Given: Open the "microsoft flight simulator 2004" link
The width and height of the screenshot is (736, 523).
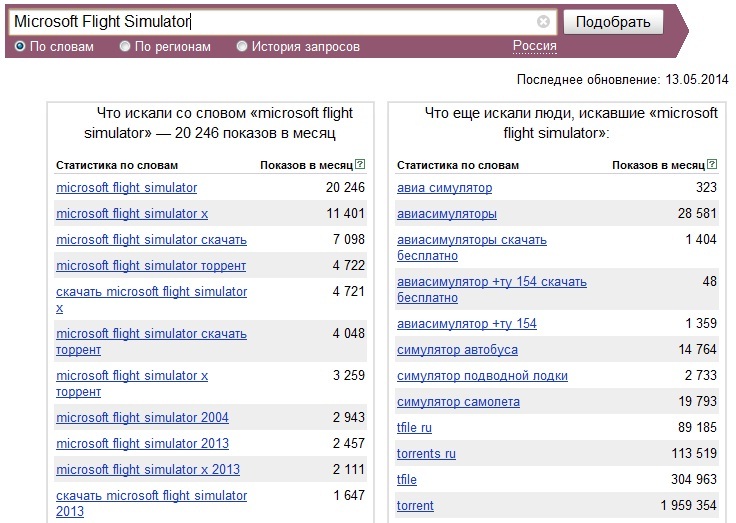Looking at the screenshot, I should (142, 417).
